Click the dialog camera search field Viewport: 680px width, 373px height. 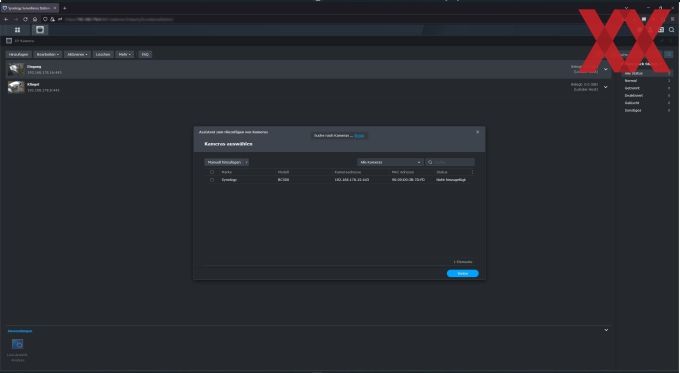pyautogui.click(x=450, y=162)
